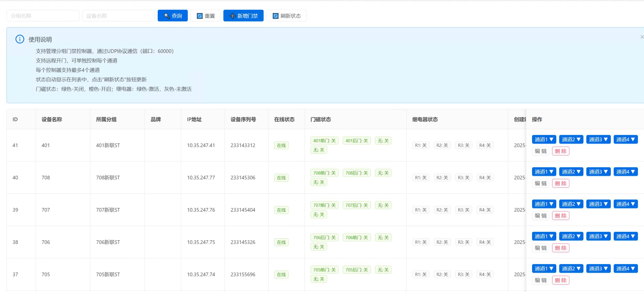Click the refresh icon on 刷新状态
644x292 pixels.
[x=275, y=16]
